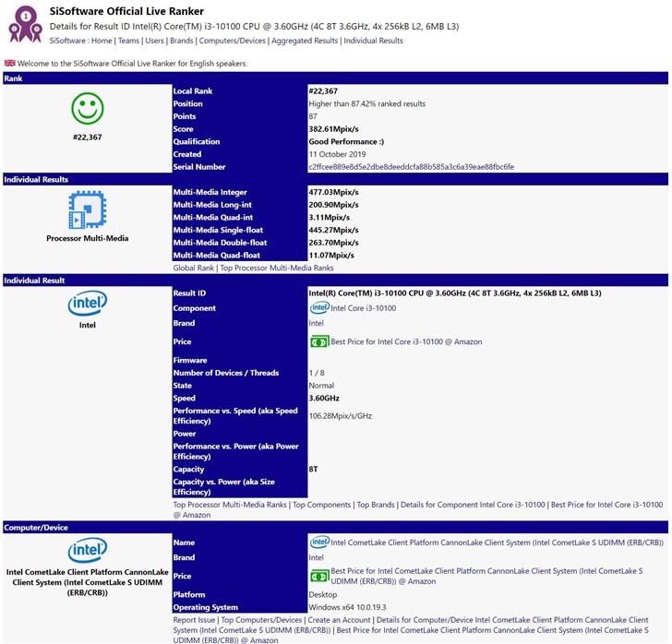Open the Create an Account link

[339, 620]
